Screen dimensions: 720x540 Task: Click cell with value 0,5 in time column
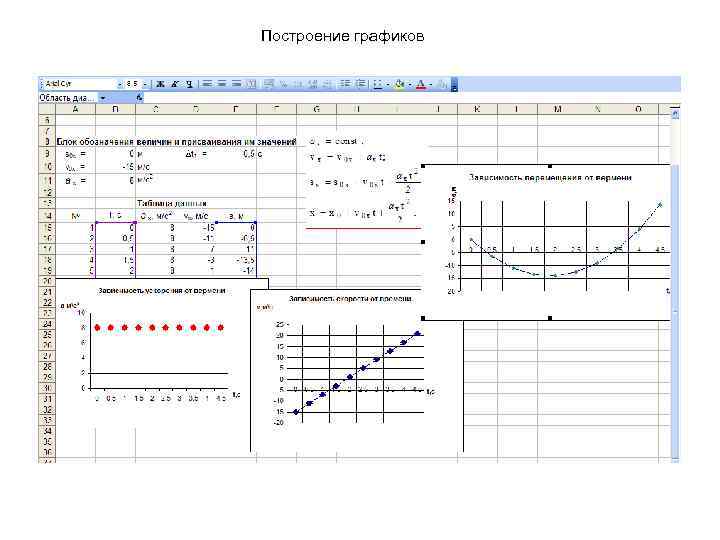click(x=115, y=238)
